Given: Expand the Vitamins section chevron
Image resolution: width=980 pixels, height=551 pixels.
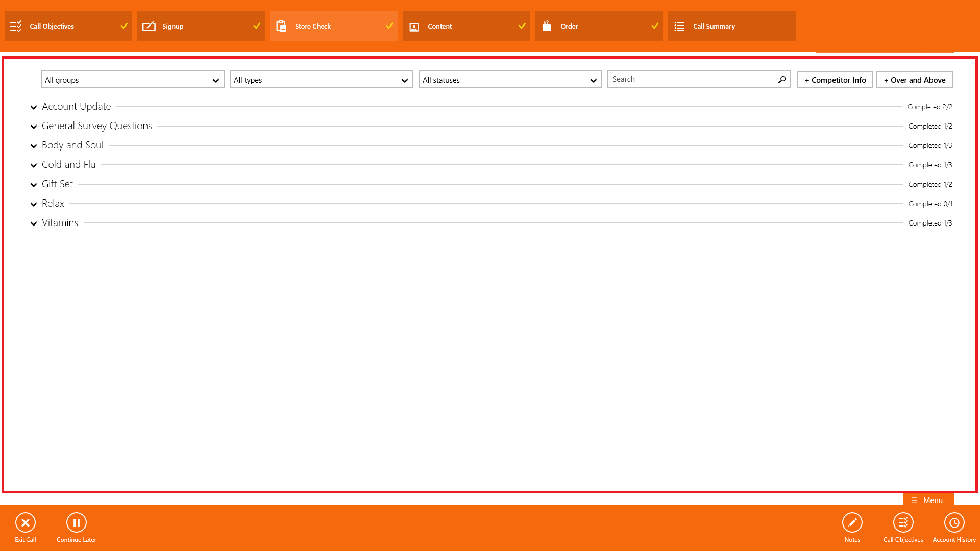Looking at the screenshot, I should (x=34, y=223).
